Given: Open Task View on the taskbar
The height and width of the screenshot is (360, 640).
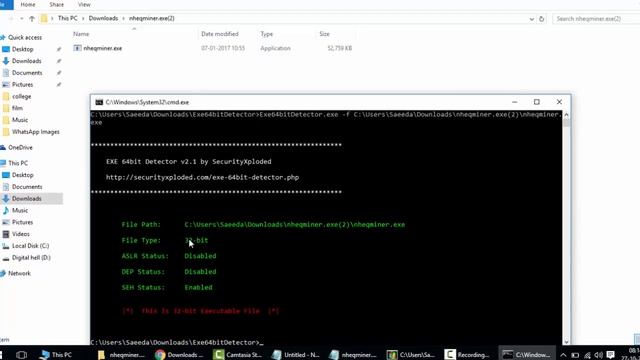Looking at the screenshot, I should pos(21,355).
